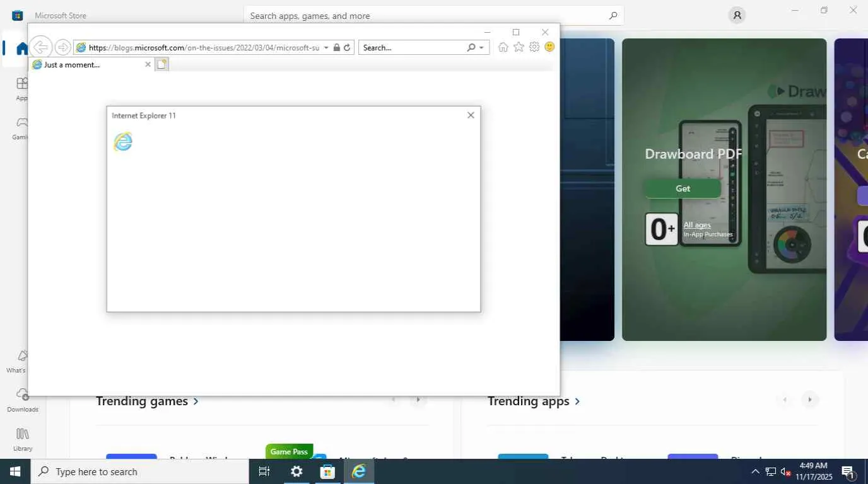
Task: Open a new Internet Explorer tab
Action: 162,64
